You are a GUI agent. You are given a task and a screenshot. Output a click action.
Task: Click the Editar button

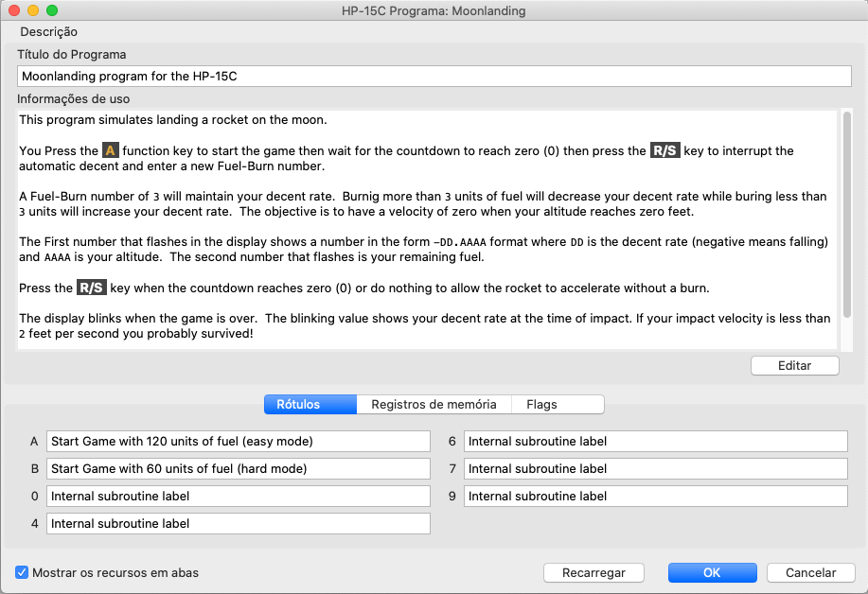794,366
